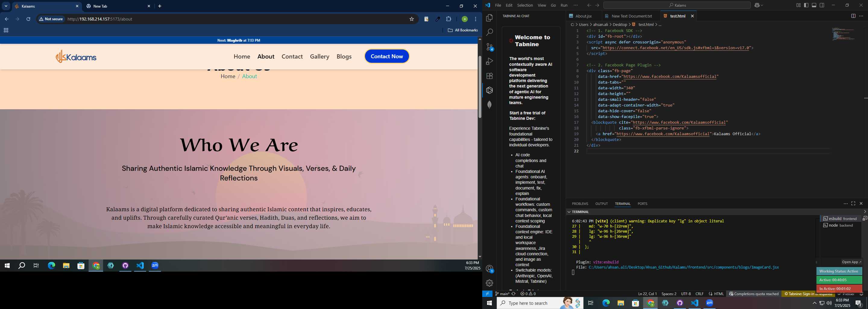Go forward with VS Code navigation arrow

click(x=597, y=5)
